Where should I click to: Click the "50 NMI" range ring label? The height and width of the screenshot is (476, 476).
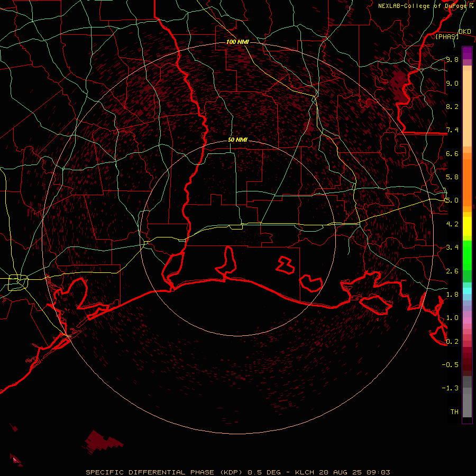237,140
